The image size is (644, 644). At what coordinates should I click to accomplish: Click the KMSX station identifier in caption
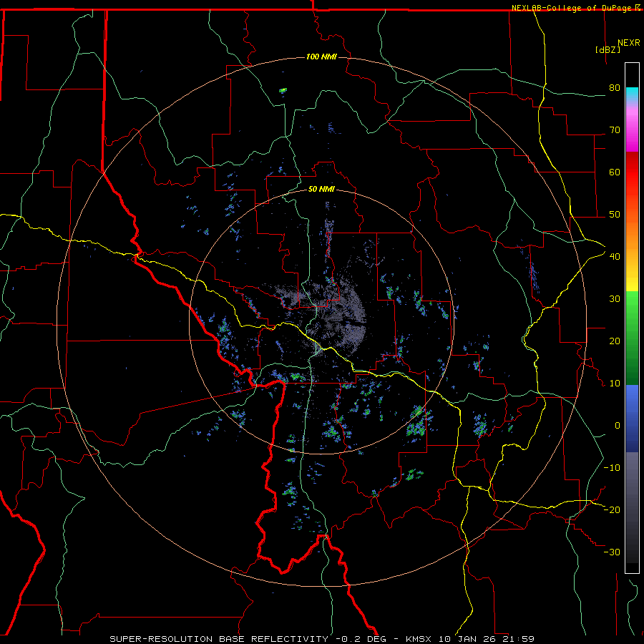tap(419, 639)
